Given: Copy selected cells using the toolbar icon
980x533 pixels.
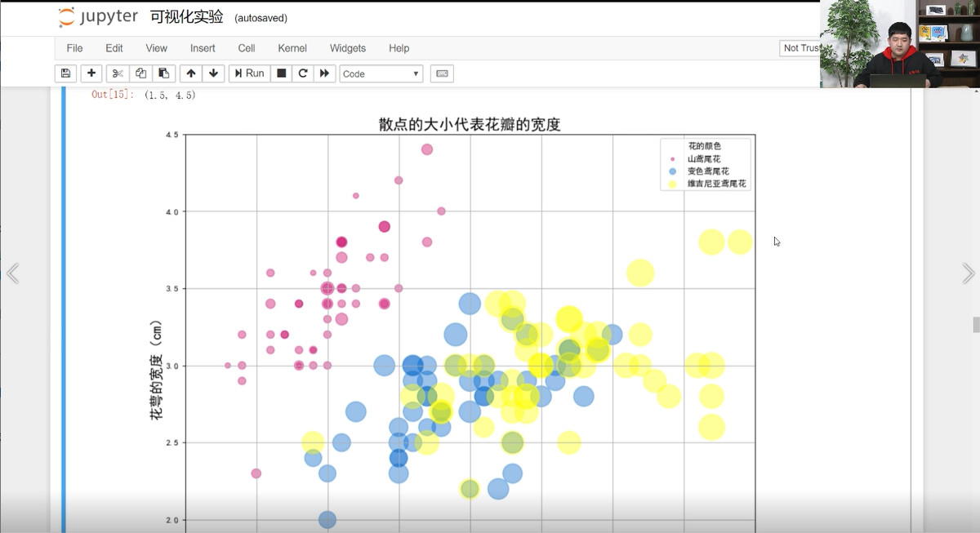Looking at the screenshot, I should click(140, 73).
